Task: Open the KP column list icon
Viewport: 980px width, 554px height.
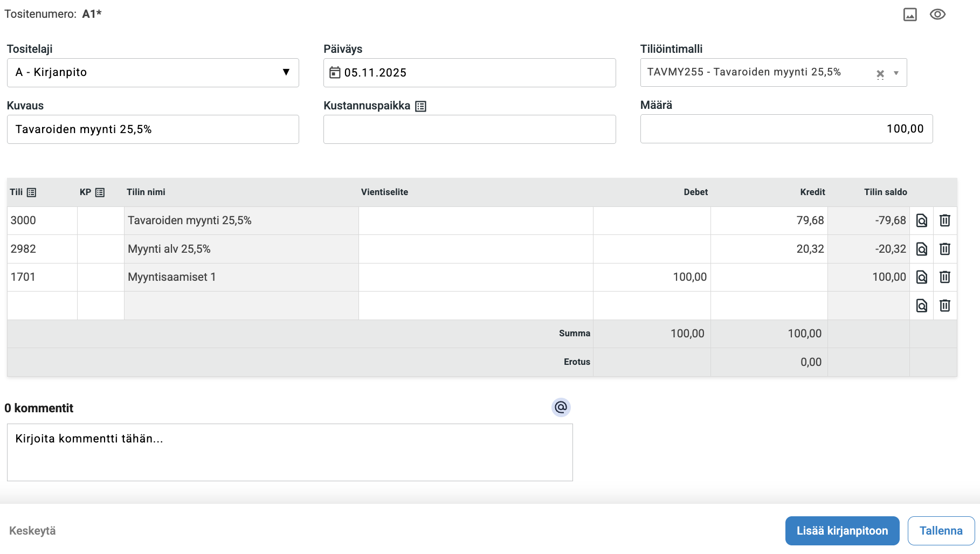Action: [x=100, y=192]
